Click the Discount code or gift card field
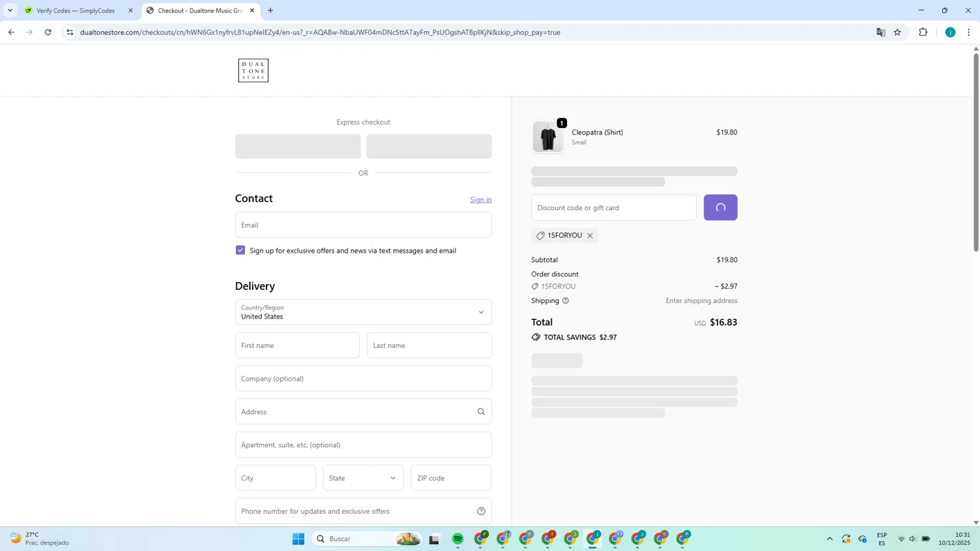Image resolution: width=980 pixels, height=551 pixels. [613, 208]
